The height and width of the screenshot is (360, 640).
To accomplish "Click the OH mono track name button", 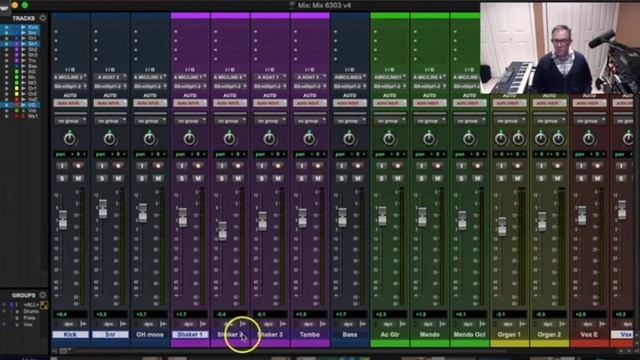I will [x=150, y=335].
